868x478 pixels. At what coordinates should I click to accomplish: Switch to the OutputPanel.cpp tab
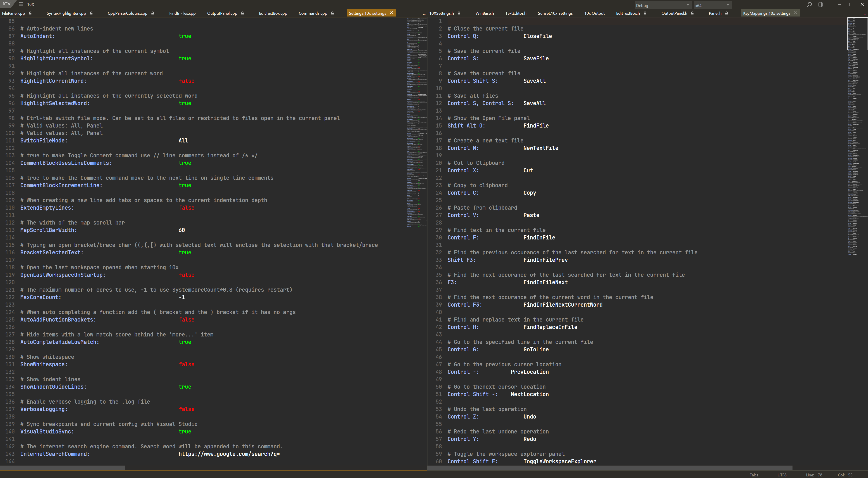(222, 13)
